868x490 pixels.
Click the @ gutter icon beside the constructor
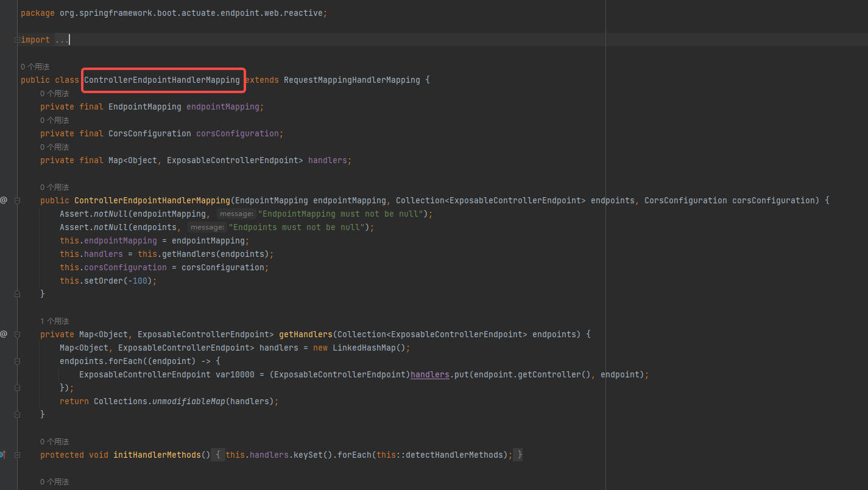(x=4, y=200)
